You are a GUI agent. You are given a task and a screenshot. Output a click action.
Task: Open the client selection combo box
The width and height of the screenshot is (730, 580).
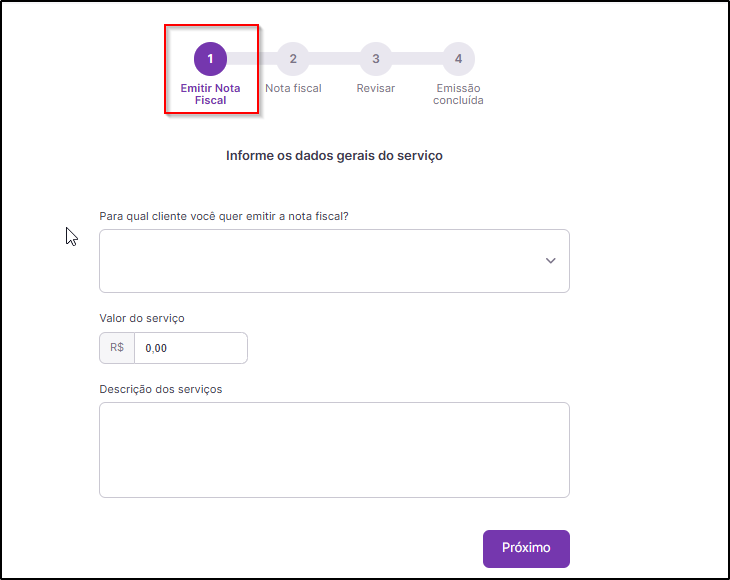334,261
